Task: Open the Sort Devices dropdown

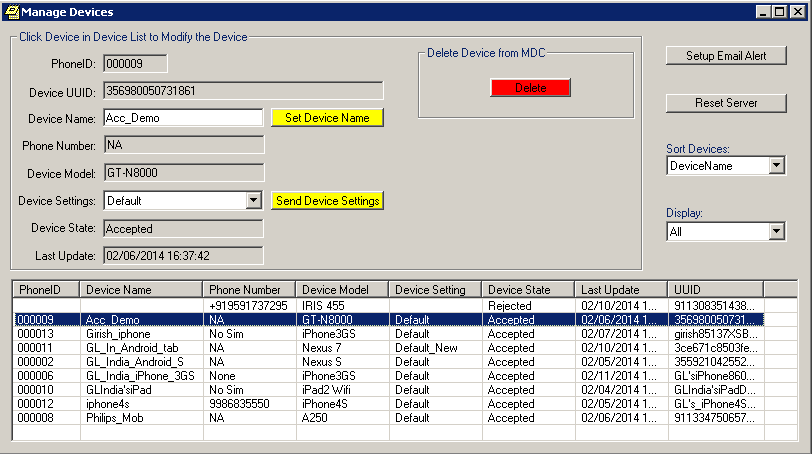Action: 776,166
